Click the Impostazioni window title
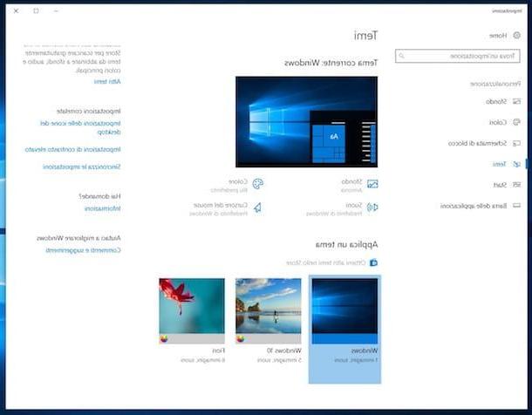This screenshot has width=532, height=415. (x=507, y=10)
